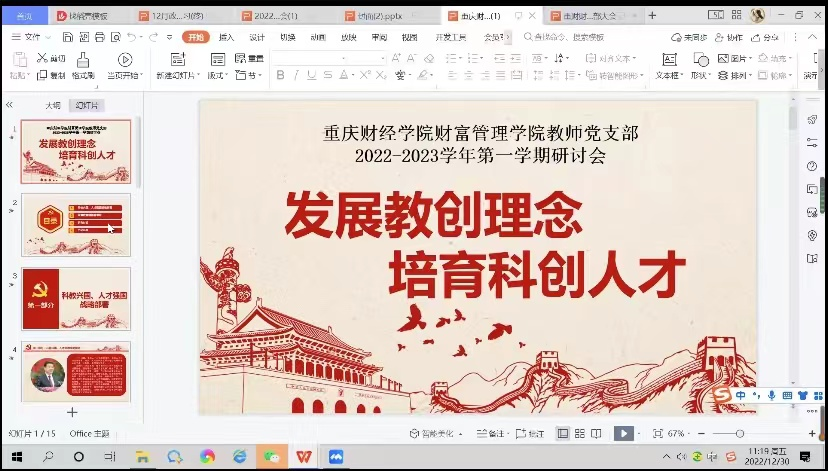Click the Undo arrow
This screenshot has width=828, height=471.
(x=131, y=37)
